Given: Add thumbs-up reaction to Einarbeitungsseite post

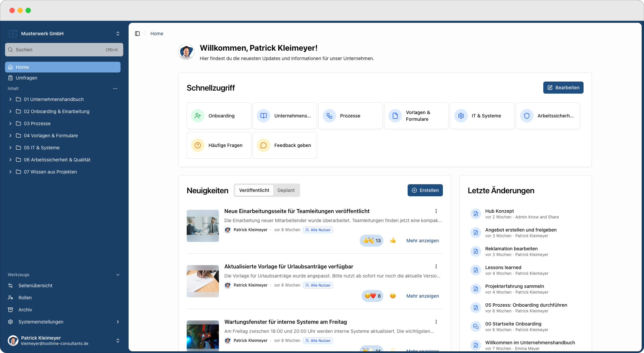Looking at the screenshot, I should click(393, 241).
